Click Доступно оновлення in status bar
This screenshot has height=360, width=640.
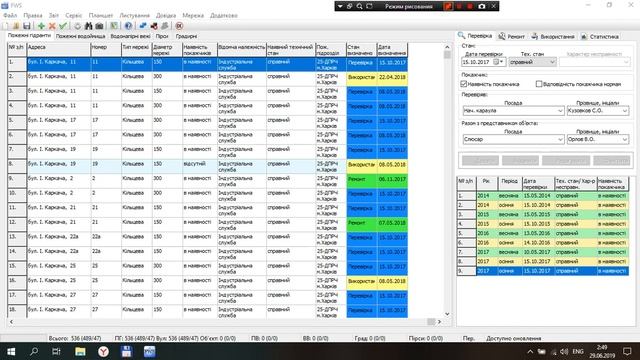click(x=513, y=338)
